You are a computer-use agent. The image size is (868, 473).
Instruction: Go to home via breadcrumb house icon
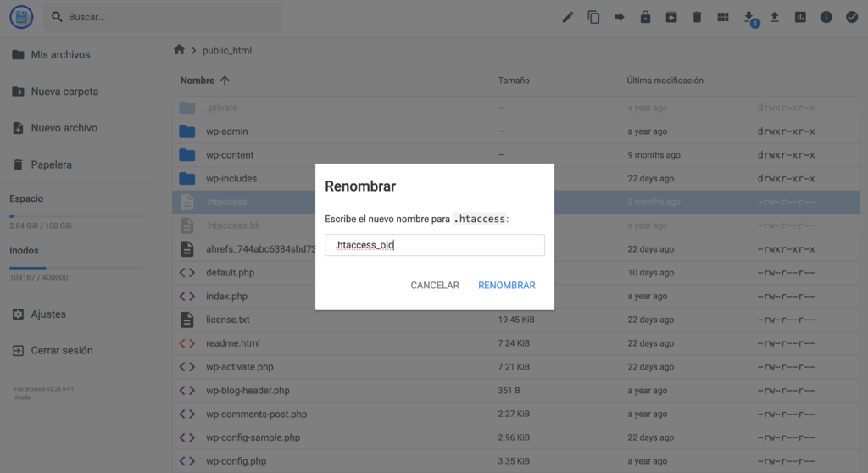coord(179,50)
